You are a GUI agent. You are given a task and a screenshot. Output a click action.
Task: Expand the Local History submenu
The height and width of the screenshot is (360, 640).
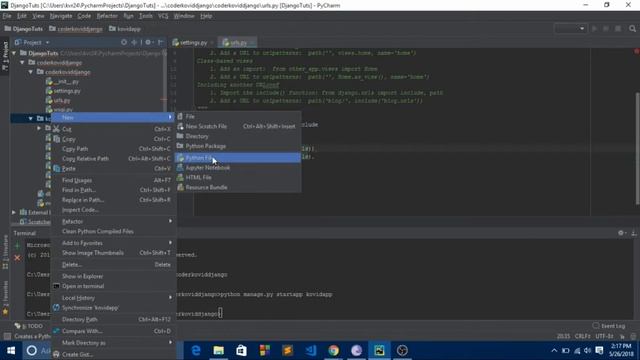[x=113, y=298]
